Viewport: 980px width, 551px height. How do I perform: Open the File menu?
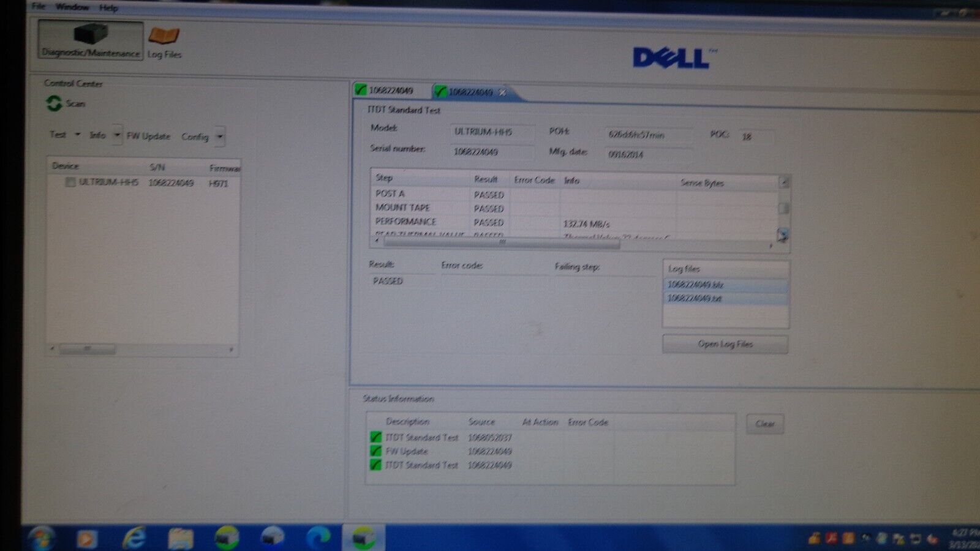(39, 6)
